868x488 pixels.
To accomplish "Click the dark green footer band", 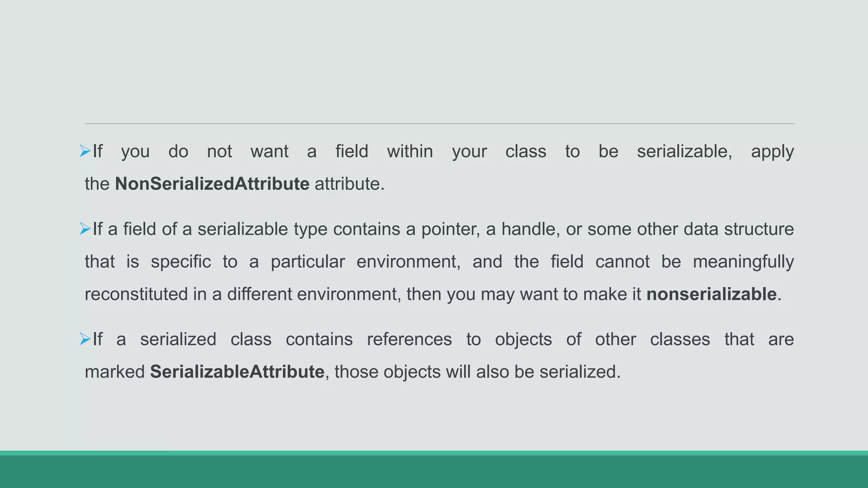I will 434,471.
